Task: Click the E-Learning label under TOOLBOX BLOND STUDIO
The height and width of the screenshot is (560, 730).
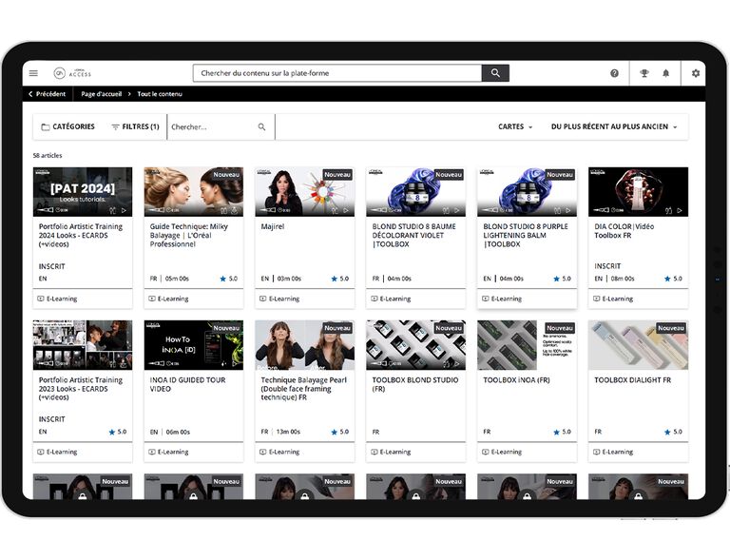Action: click(x=394, y=452)
